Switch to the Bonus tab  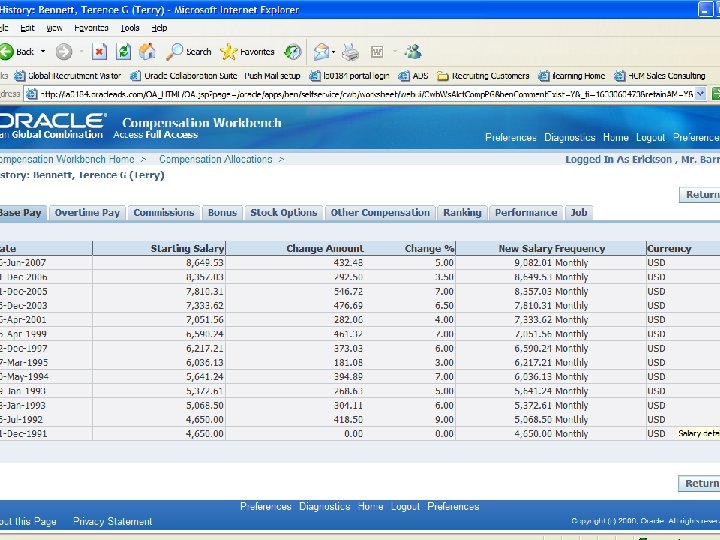point(222,213)
